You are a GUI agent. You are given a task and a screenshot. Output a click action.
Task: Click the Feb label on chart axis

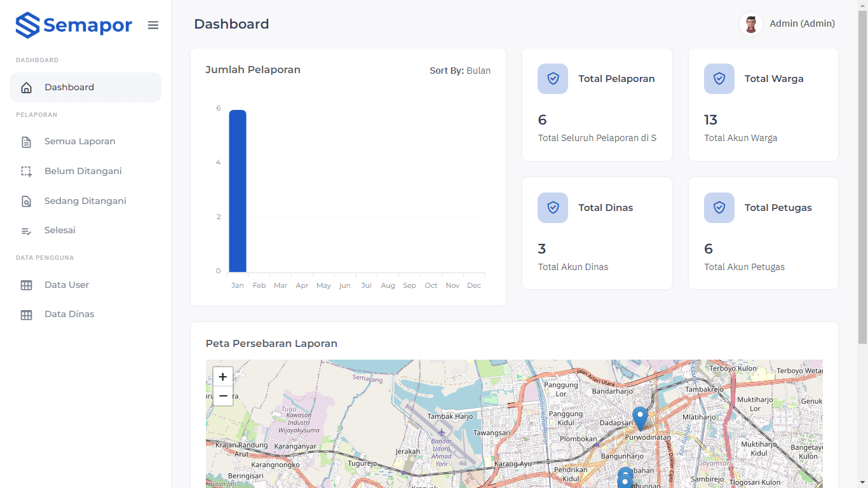[259, 286]
